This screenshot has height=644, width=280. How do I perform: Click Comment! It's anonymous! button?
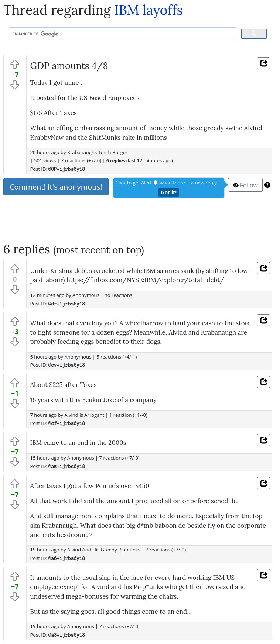(x=56, y=187)
